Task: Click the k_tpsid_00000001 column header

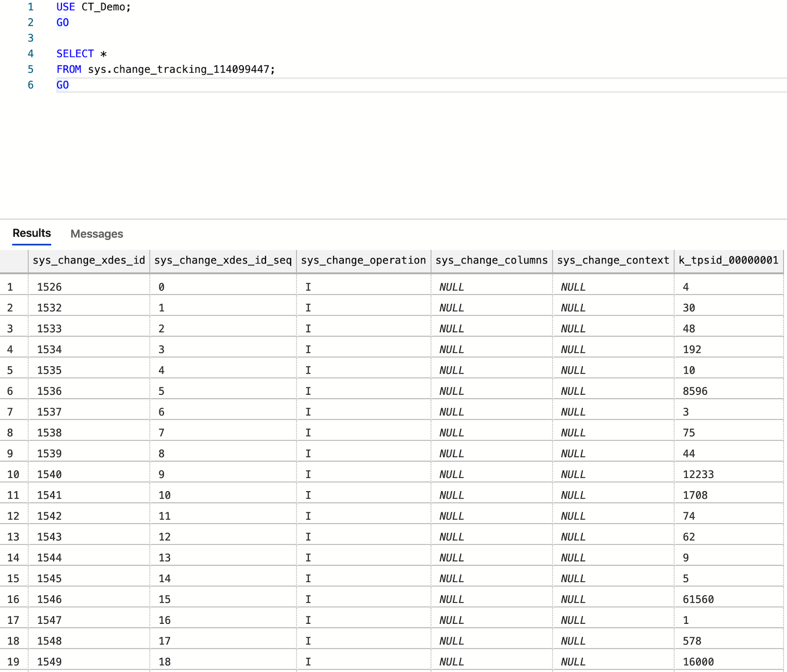Action: pos(728,261)
